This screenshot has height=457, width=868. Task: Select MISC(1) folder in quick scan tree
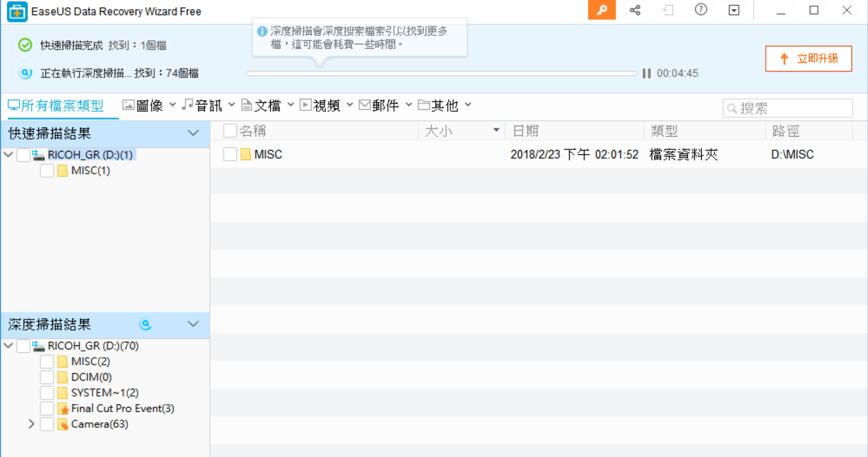click(90, 171)
